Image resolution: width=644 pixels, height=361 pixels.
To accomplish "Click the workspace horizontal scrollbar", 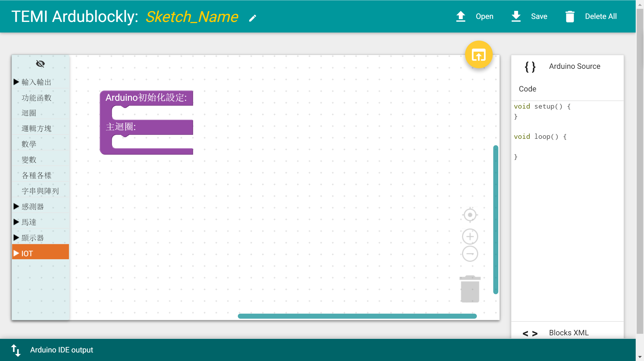I will click(357, 316).
